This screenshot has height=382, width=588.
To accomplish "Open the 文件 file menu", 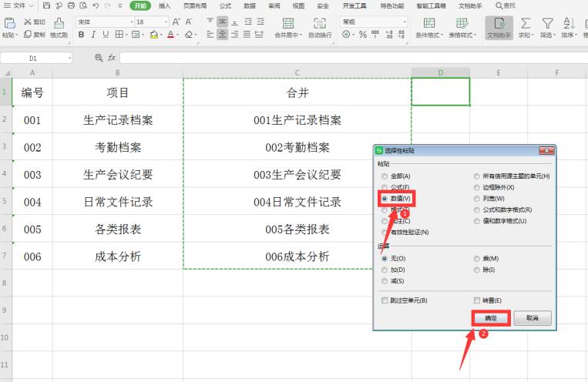I will 19,5.
